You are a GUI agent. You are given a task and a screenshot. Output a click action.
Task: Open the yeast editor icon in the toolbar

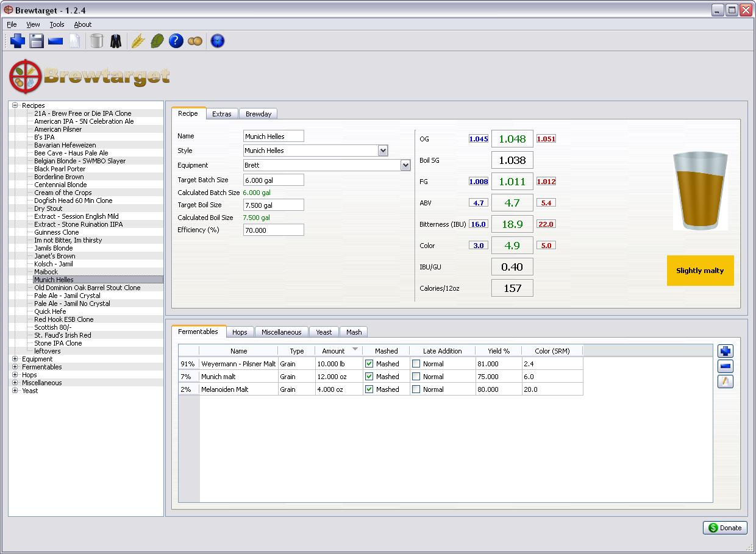click(x=196, y=41)
